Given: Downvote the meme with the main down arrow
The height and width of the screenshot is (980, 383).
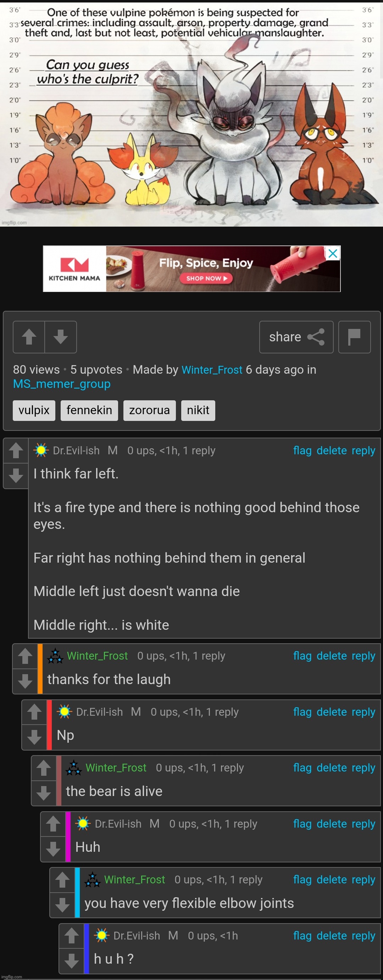Looking at the screenshot, I should [x=61, y=337].
